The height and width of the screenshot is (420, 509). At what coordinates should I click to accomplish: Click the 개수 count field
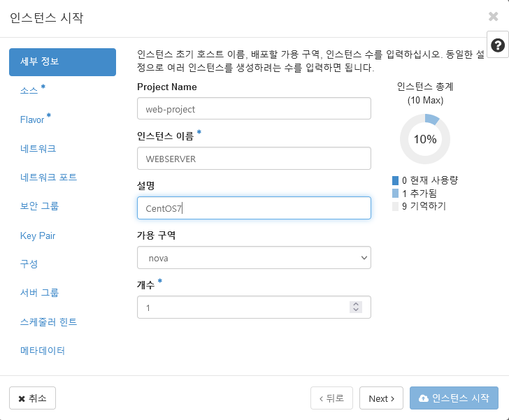(x=254, y=307)
